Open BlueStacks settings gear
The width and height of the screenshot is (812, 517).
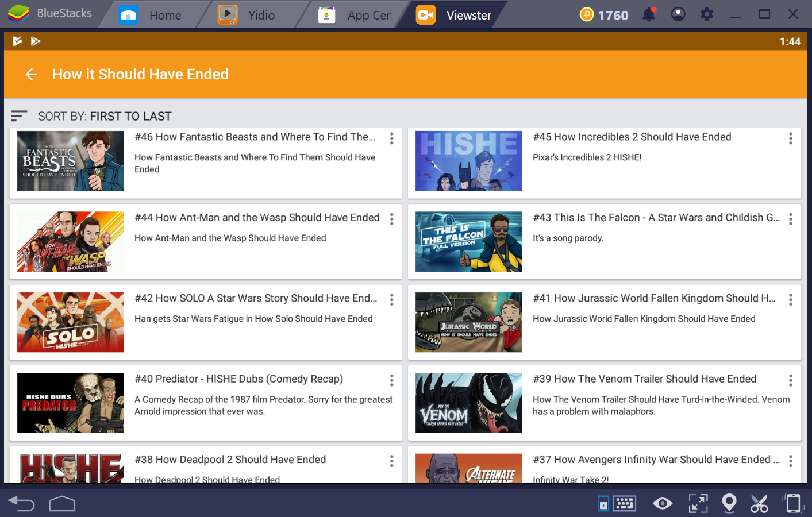[707, 14]
